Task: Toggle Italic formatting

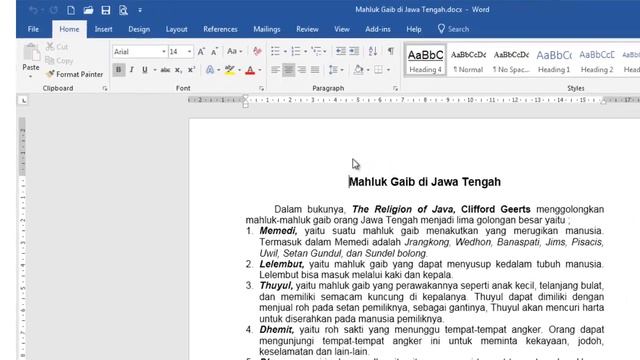Action: pyautogui.click(x=131, y=70)
